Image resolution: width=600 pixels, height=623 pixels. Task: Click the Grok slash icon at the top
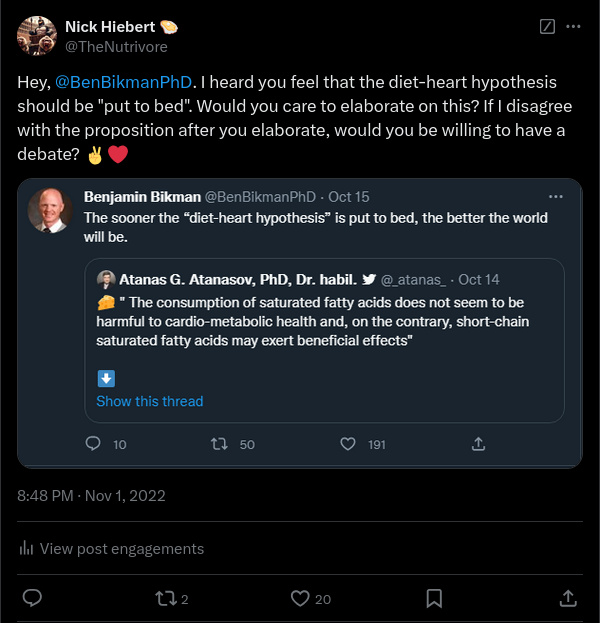pos(547,27)
